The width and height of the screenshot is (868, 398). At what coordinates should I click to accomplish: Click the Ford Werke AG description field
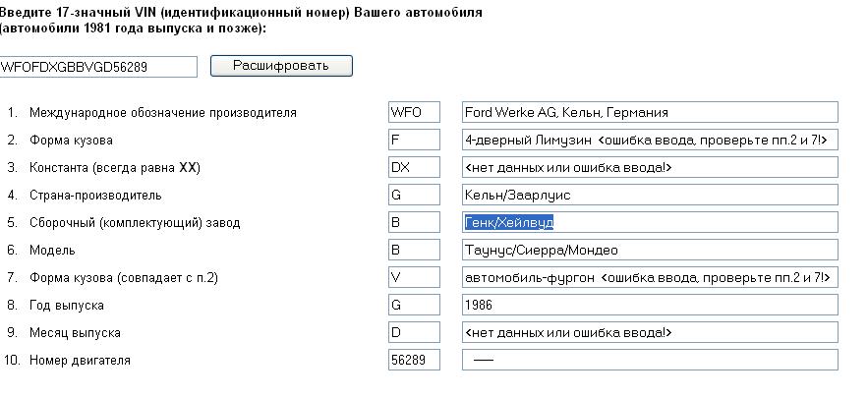point(650,113)
